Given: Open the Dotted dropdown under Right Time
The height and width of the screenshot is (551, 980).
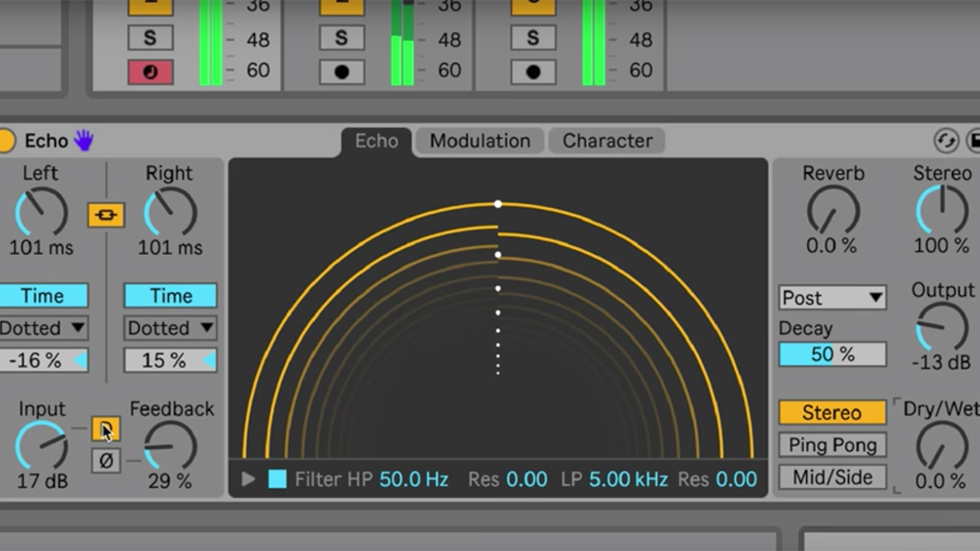Looking at the screenshot, I should click(169, 328).
